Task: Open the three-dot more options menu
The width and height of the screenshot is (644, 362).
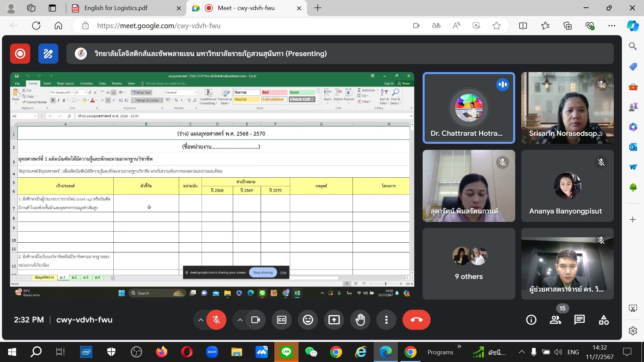Action: (x=386, y=320)
